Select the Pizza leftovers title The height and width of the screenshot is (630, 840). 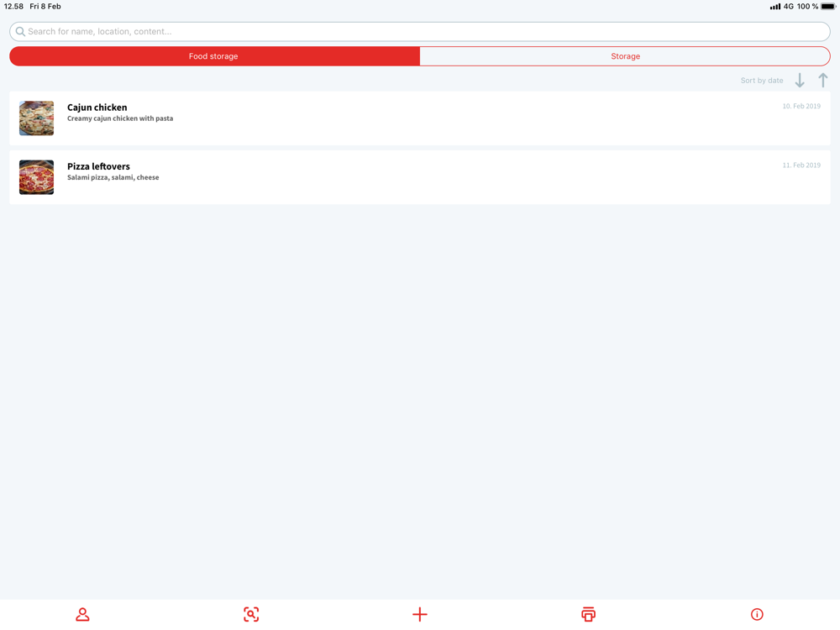(x=98, y=166)
